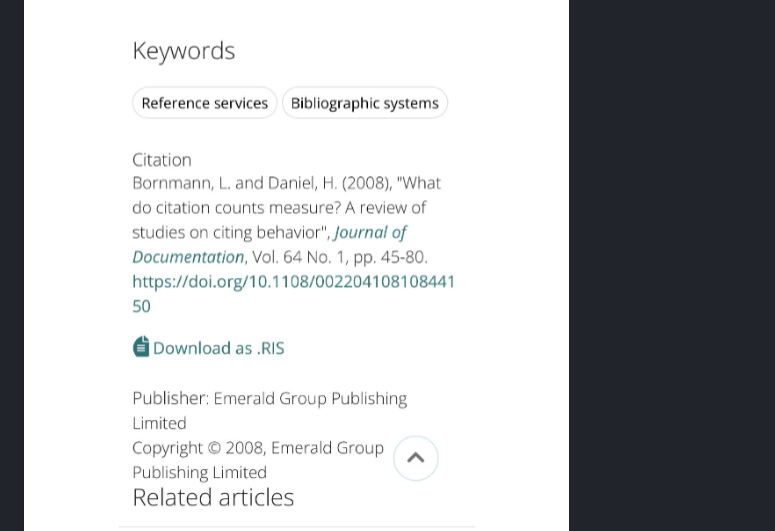This screenshot has width=775, height=531.
Task: Click the Publisher: label
Action: [171, 398]
